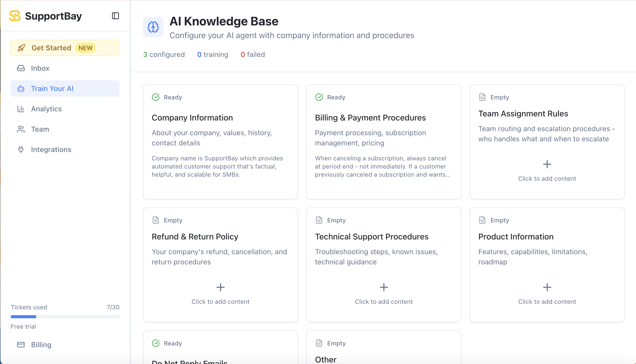Click the robot icon beside Train Your AI
Viewport: 636px width, 364px height.
pos(21,88)
